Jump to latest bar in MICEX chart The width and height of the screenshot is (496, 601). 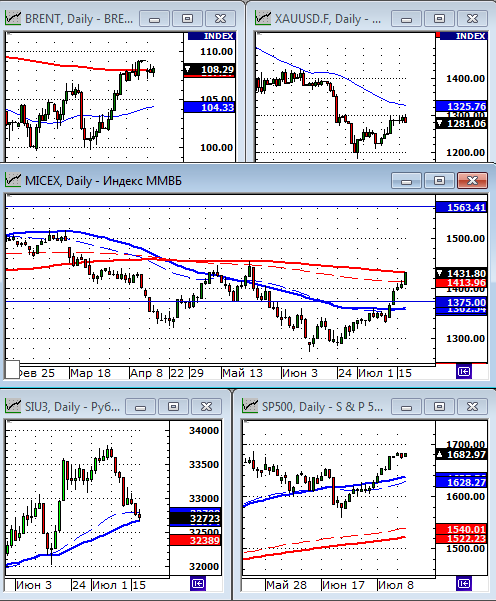coord(464,371)
